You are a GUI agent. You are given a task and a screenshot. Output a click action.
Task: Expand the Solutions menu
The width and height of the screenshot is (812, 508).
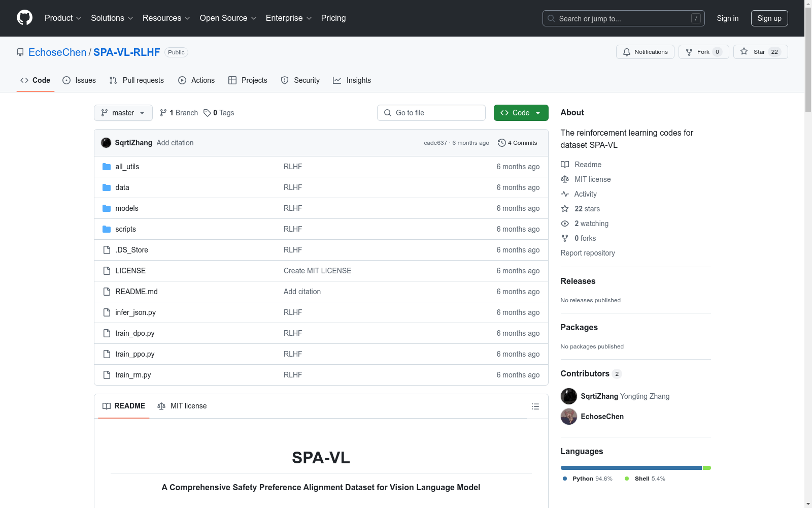click(112, 18)
